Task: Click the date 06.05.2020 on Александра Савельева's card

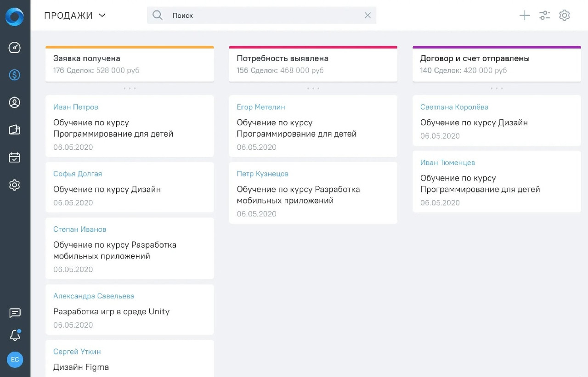Action: pyautogui.click(x=73, y=325)
